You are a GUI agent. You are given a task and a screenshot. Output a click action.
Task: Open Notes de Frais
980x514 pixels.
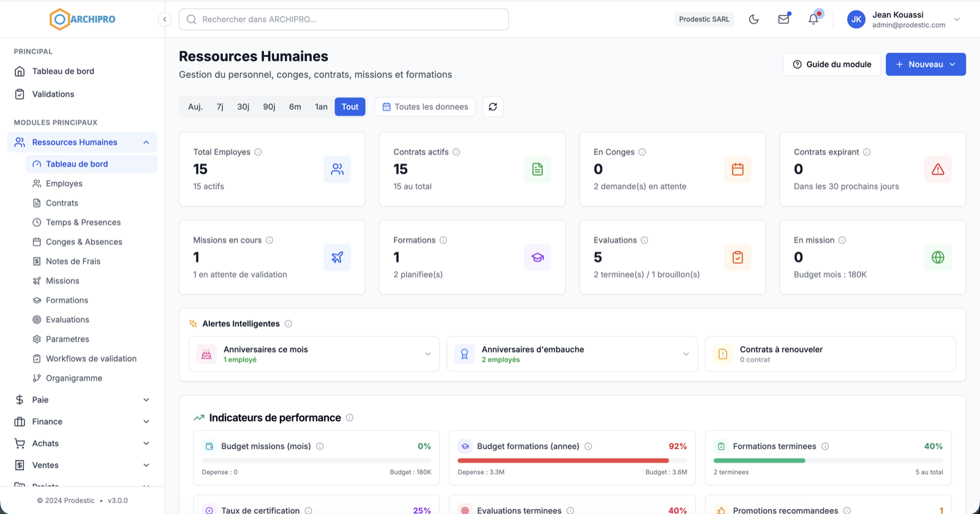(x=91, y=261)
